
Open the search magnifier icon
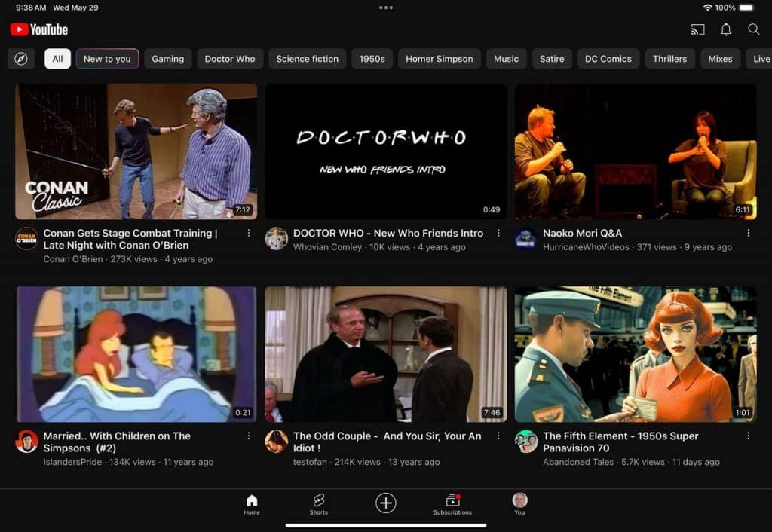click(754, 29)
